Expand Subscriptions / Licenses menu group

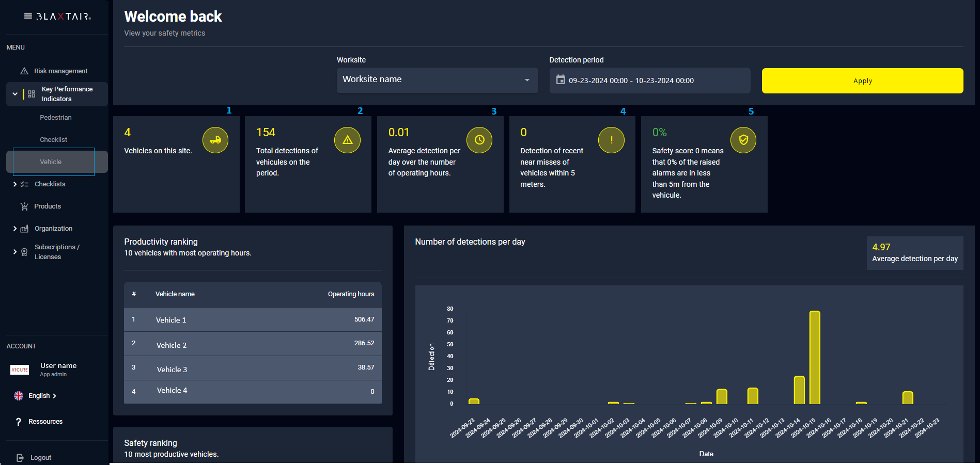[15, 252]
